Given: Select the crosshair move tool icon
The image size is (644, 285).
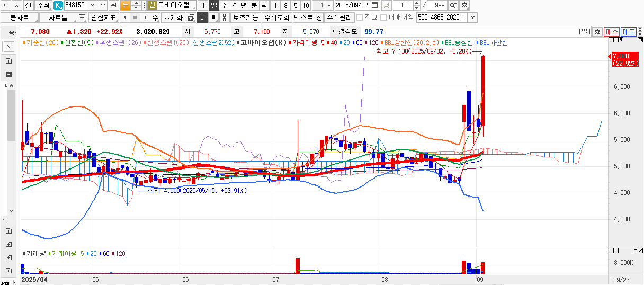Looking at the screenshot, I should pos(202,17).
